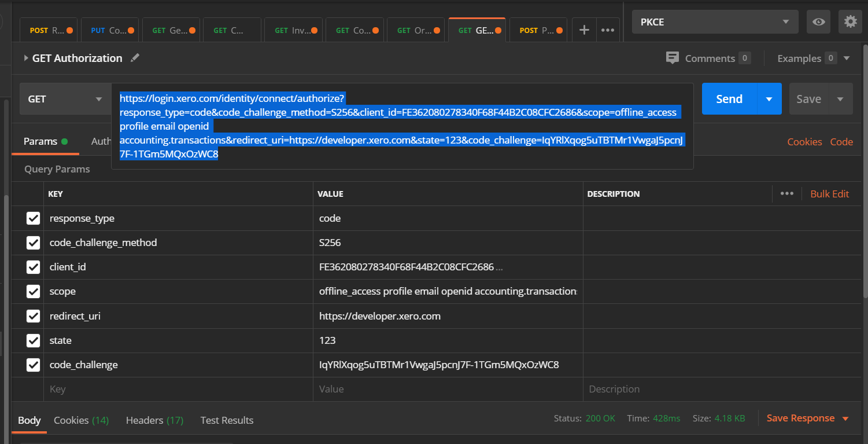
Task: Click Bulk Edit for query params
Action: (829, 194)
